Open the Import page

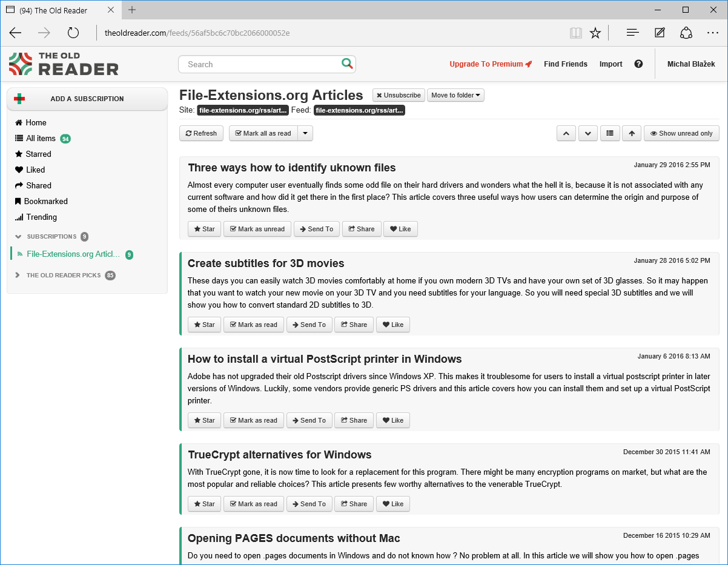pos(611,64)
